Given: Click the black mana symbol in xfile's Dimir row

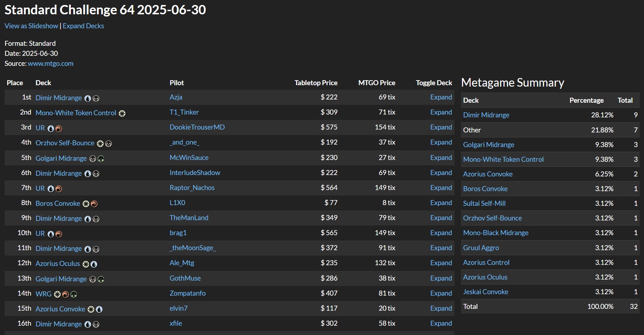Looking at the screenshot, I should point(96,324).
